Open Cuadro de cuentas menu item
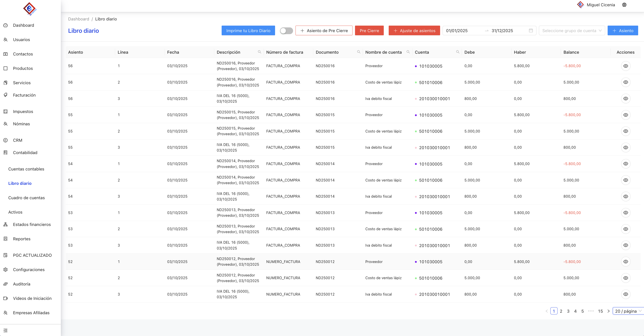Viewport: 644px width, 336px height. pyautogui.click(x=26, y=198)
